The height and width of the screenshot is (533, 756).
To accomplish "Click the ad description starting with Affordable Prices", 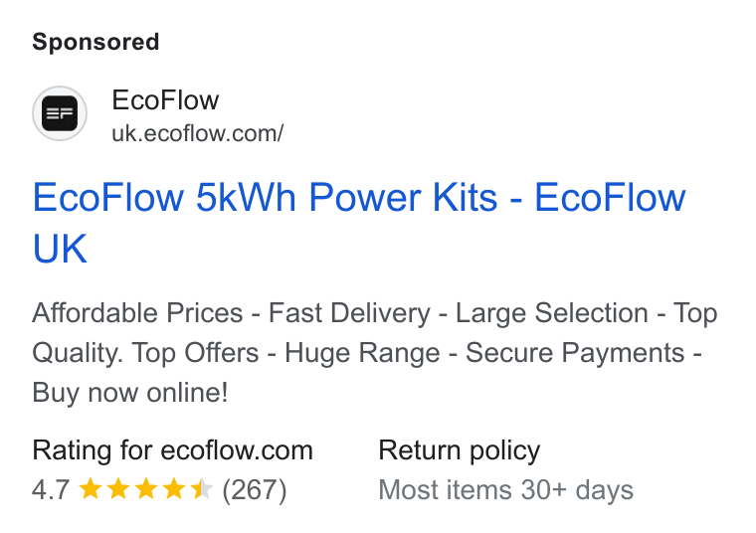I will pos(375,353).
